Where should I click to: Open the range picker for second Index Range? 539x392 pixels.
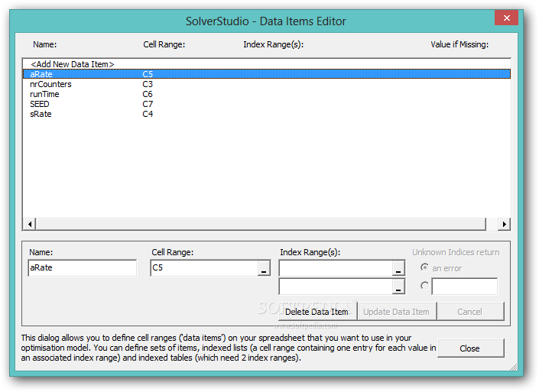(x=398, y=287)
